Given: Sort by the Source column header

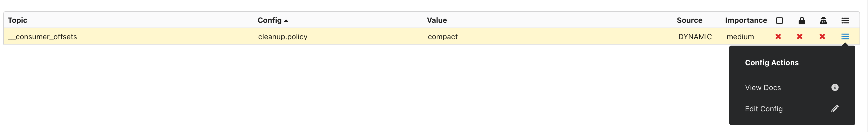Looking at the screenshot, I should click(x=689, y=20).
